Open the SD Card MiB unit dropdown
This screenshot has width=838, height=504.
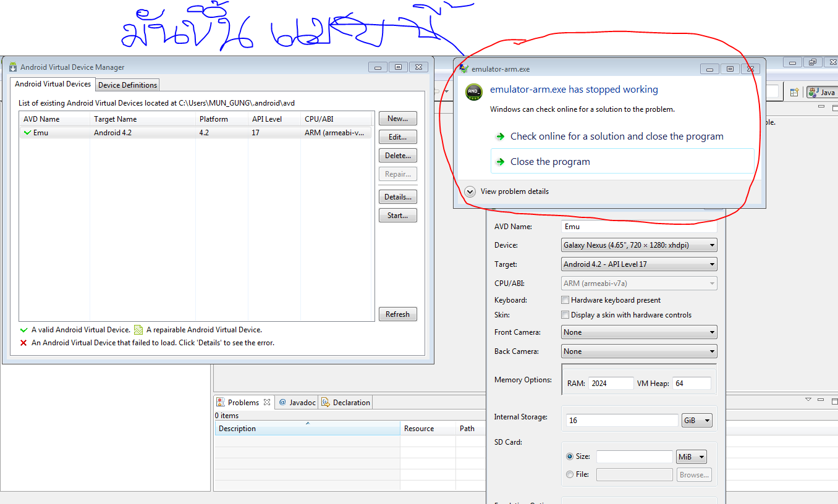coord(692,457)
